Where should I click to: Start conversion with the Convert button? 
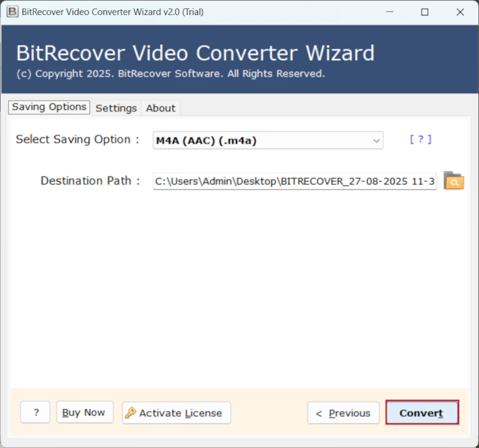click(x=422, y=412)
